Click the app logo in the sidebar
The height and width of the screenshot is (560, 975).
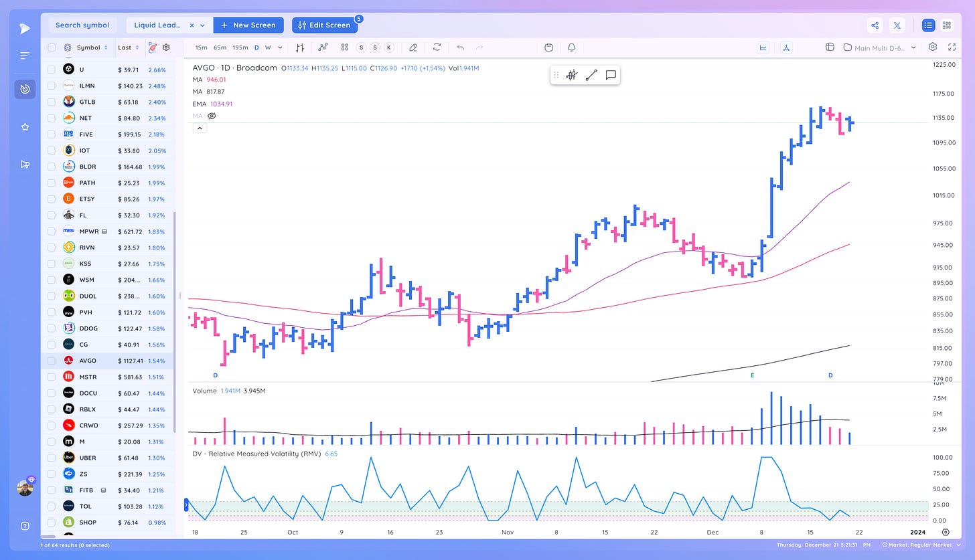pos(25,27)
